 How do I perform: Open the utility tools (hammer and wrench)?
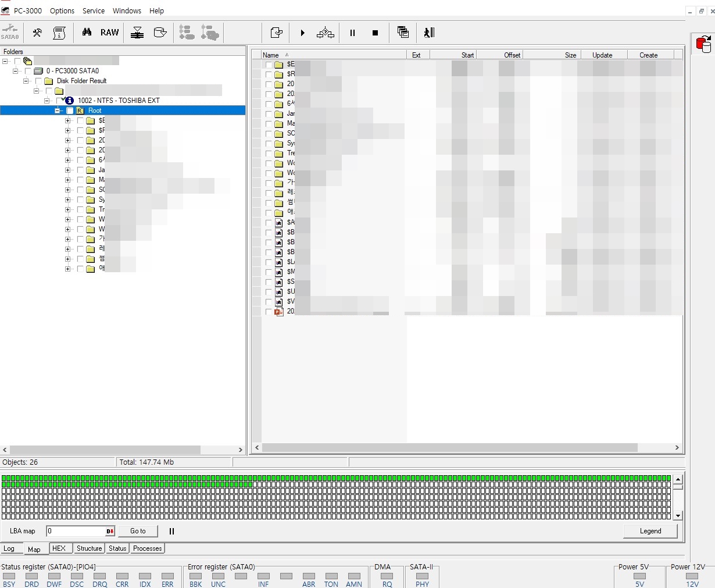click(37, 33)
